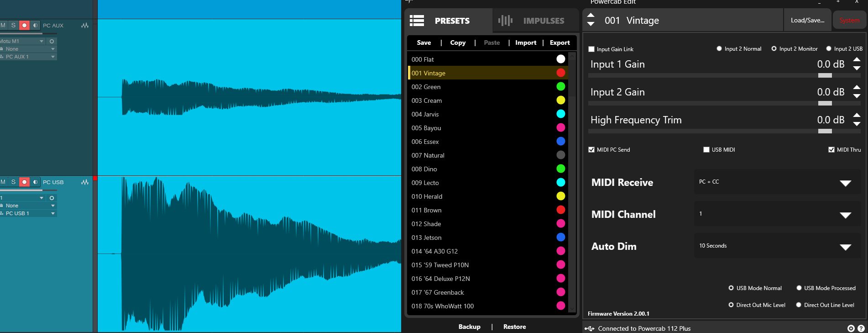Increase Input 1 Gain with up arrow
The width and height of the screenshot is (868, 333).
tap(857, 60)
